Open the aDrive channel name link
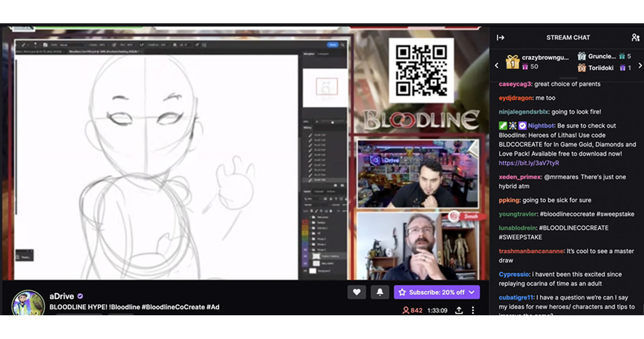 (x=62, y=296)
